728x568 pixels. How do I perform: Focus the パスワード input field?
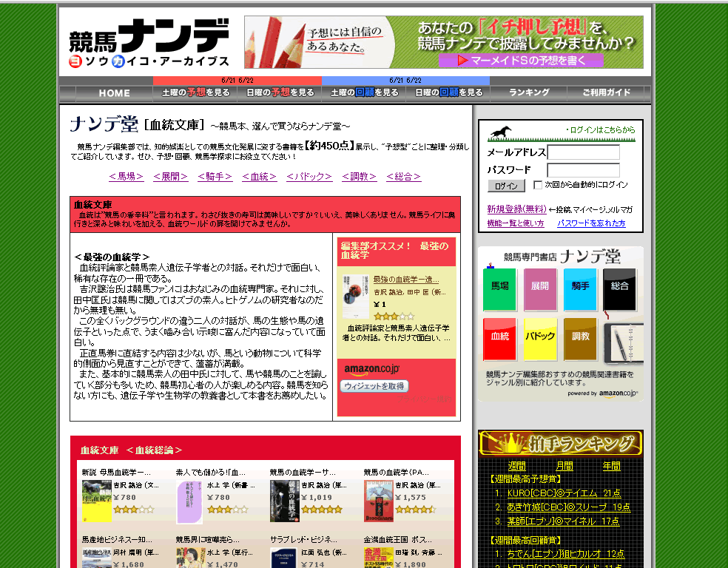tap(584, 170)
